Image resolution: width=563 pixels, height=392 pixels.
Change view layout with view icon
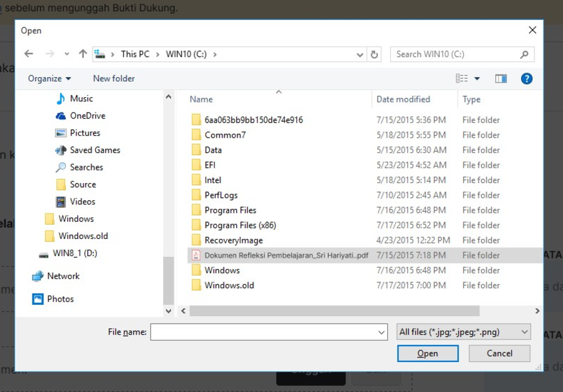tap(462, 79)
